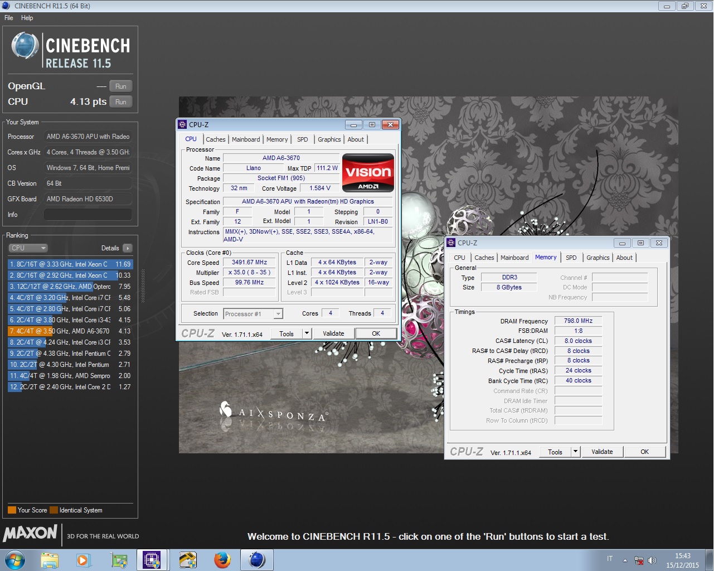Select ranking row 8C/16T @ 3.33 GHz
The image size is (728, 571).
(x=70, y=264)
